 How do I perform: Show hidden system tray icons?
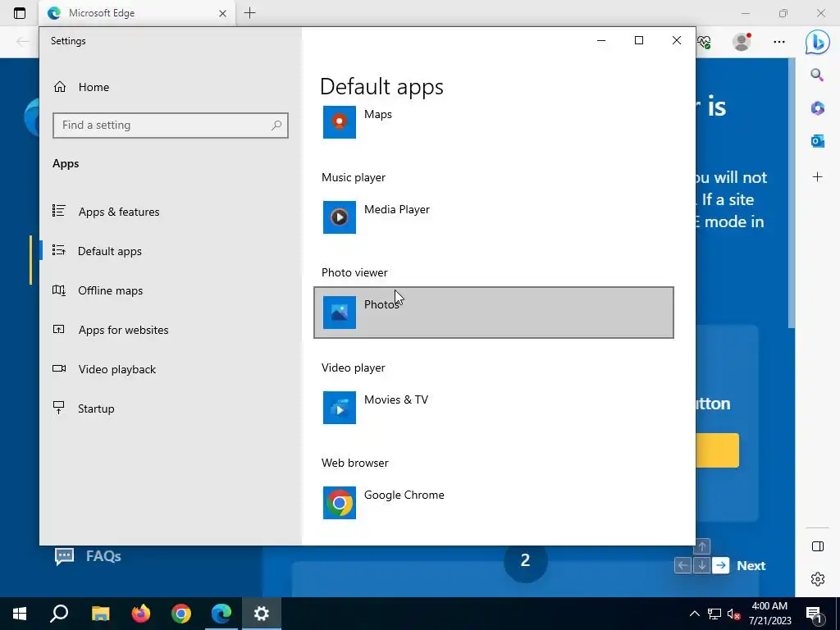(x=694, y=614)
